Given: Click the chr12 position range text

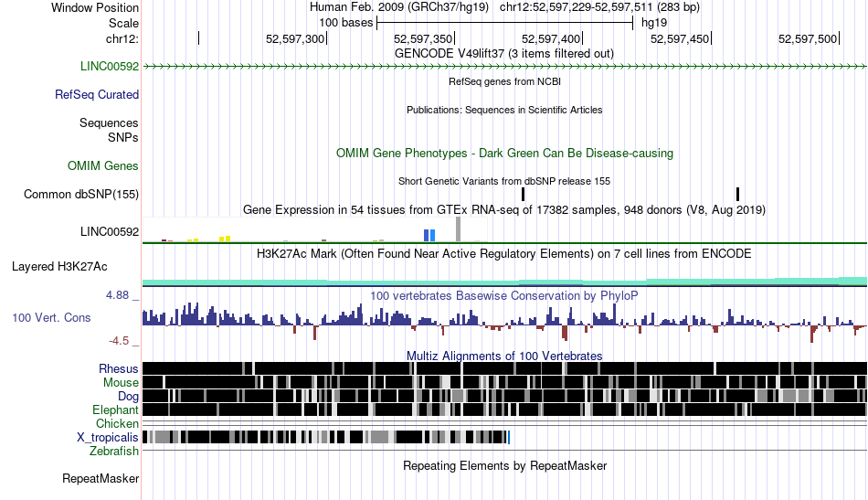Looking at the screenshot, I should coord(599,7).
